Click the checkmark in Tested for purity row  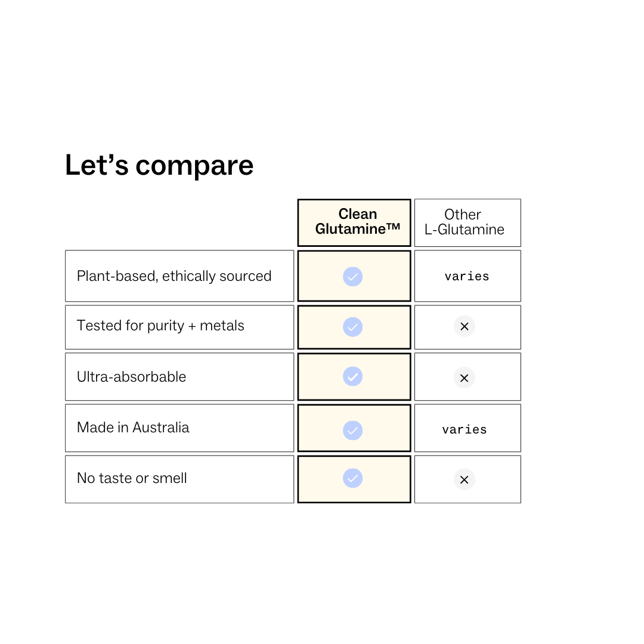coord(352,327)
